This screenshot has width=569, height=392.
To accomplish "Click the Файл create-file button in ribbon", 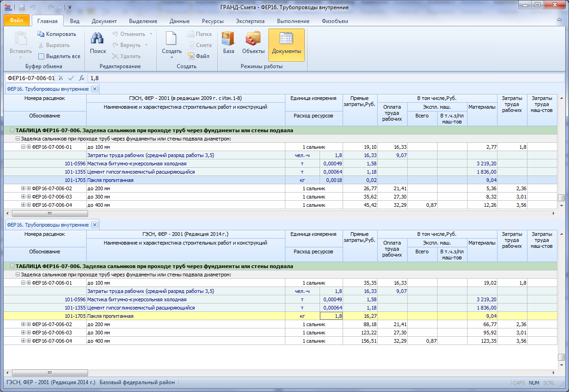I will 199,56.
